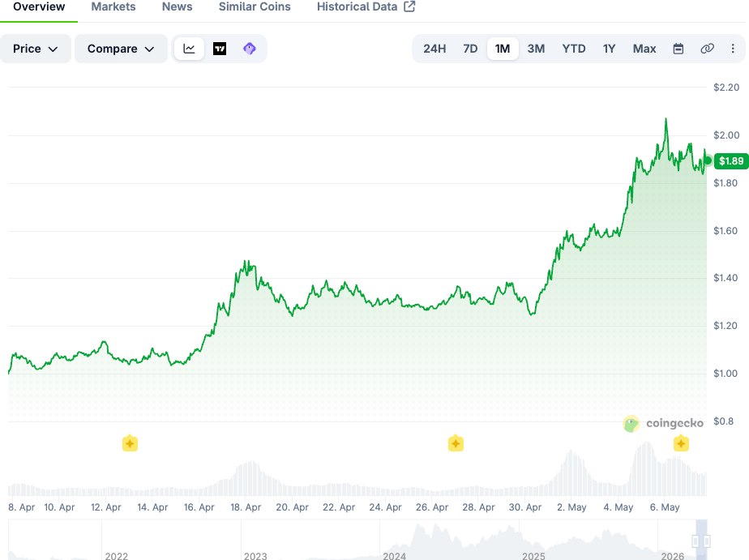Expand the Price dropdown
This screenshot has width=749, height=560.
point(36,49)
